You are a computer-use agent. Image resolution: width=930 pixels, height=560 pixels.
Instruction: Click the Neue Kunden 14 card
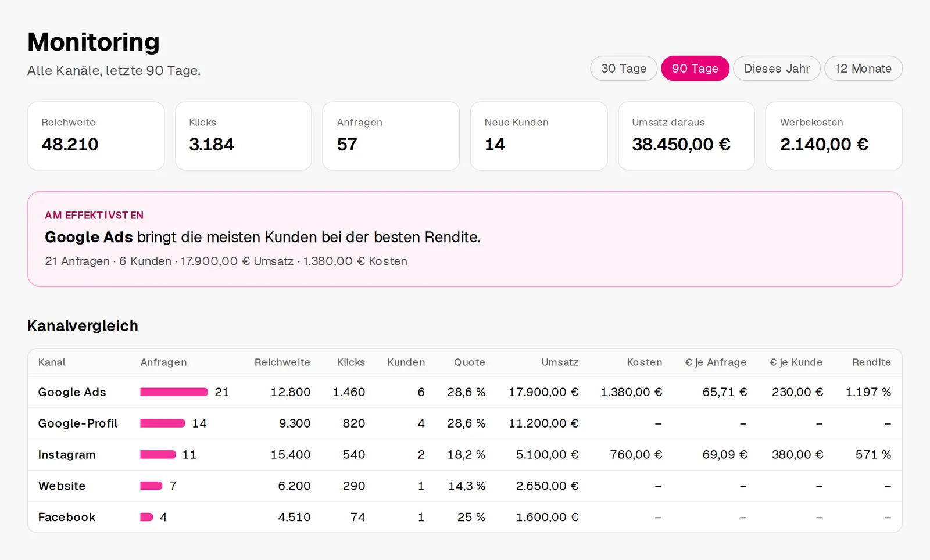pos(539,136)
